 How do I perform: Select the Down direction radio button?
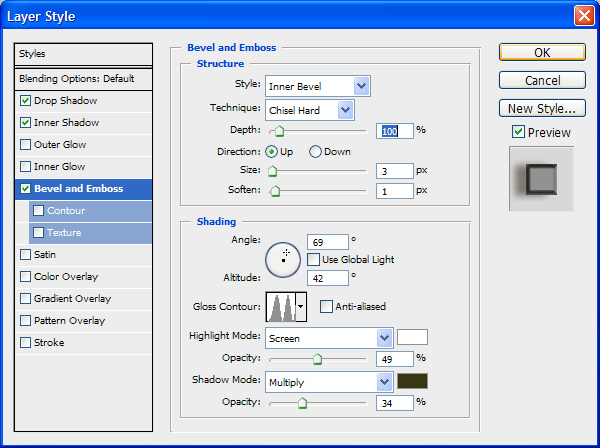pyautogui.click(x=316, y=151)
